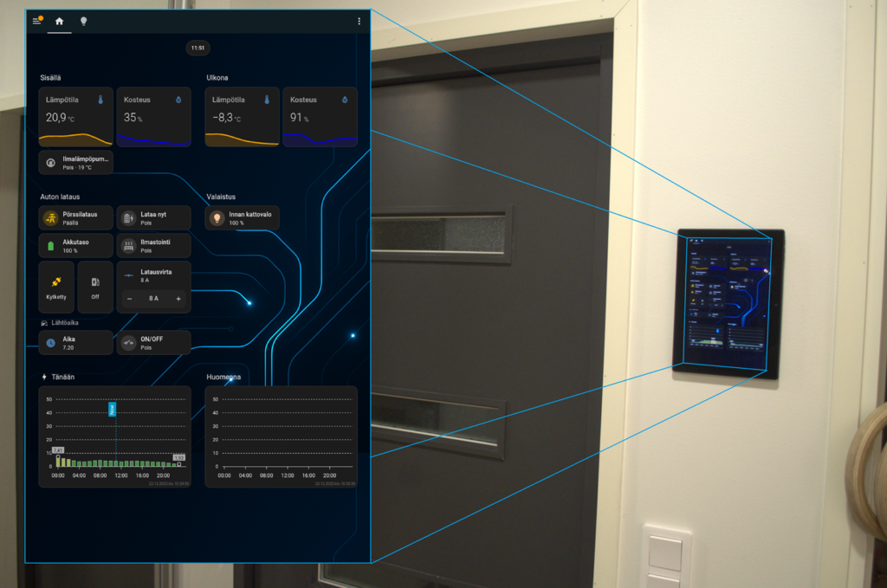Open the sidebar hamburger menu
This screenshot has width=887, height=588.
click(x=36, y=21)
